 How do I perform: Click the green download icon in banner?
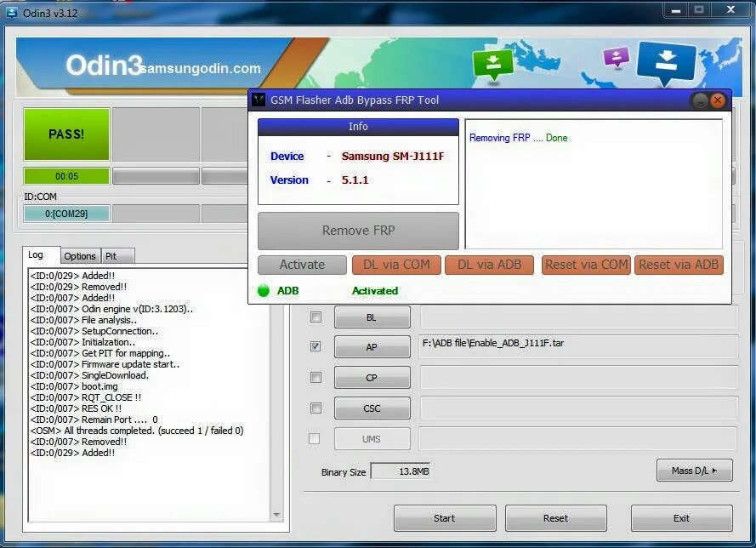[492, 64]
